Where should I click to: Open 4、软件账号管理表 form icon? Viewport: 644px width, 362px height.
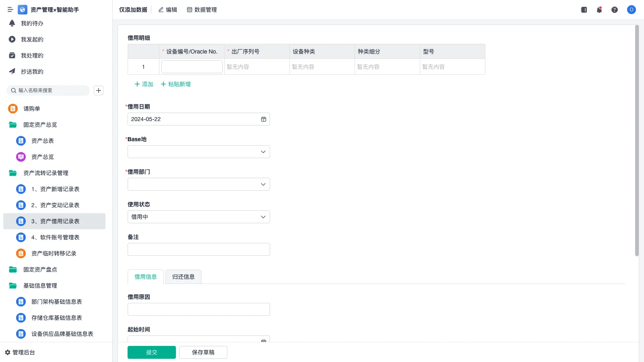point(21,237)
